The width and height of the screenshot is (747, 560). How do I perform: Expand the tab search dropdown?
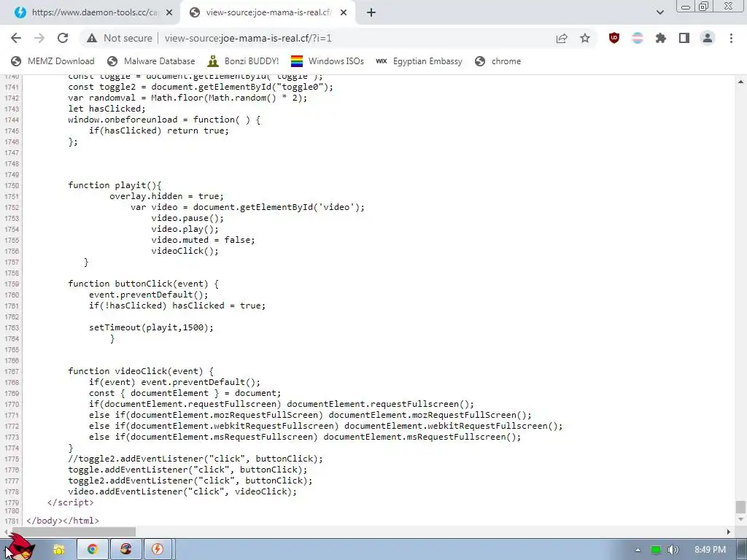coord(659,13)
